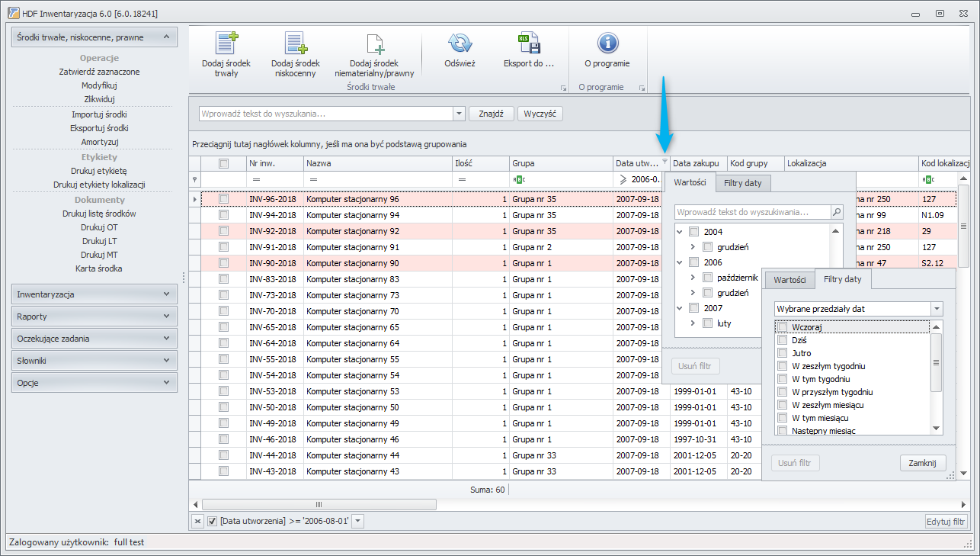980x556 pixels.
Task: Click the Wartości popup search field
Action: [753, 212]
